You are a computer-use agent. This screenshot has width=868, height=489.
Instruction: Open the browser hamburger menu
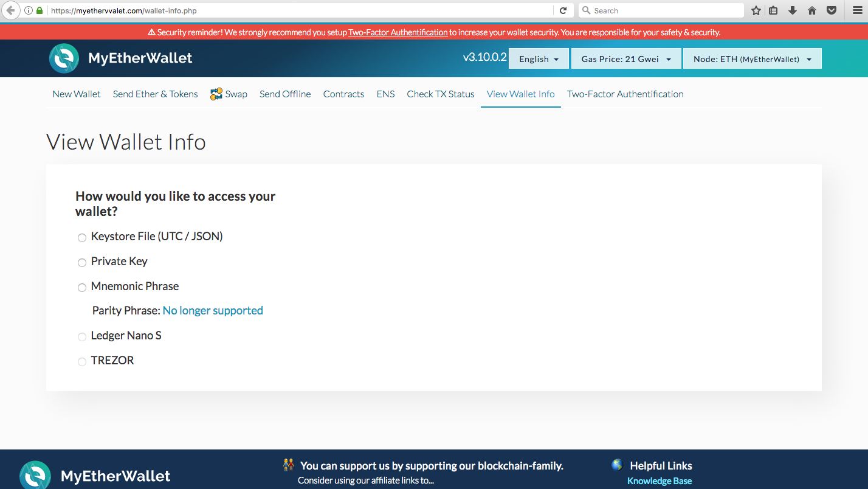click(858, 10)
